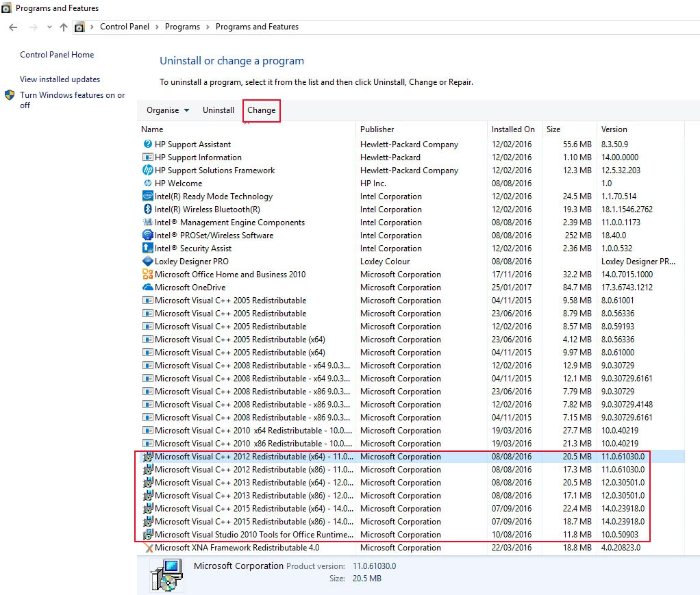
Task: Click installed date 25/01/2017
Action: point(512,287)
